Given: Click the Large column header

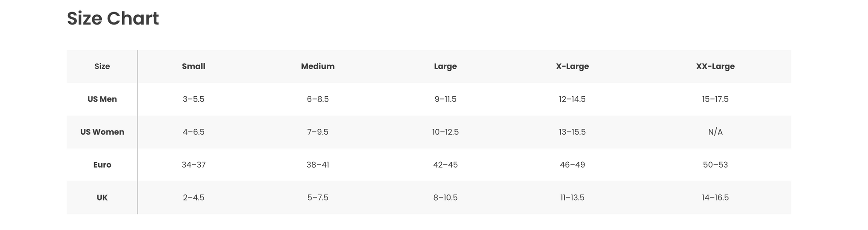Looking at the screenshot, I should click(x=445, y=66).
